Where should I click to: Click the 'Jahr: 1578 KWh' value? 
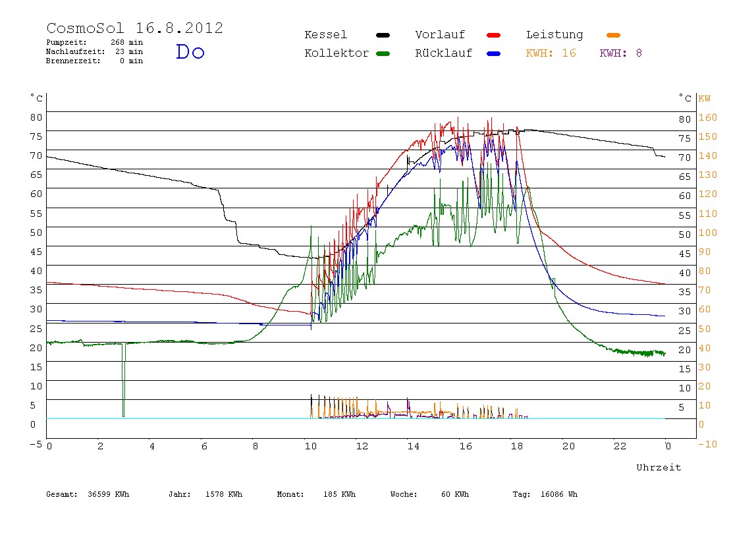[x=205, y=494]
